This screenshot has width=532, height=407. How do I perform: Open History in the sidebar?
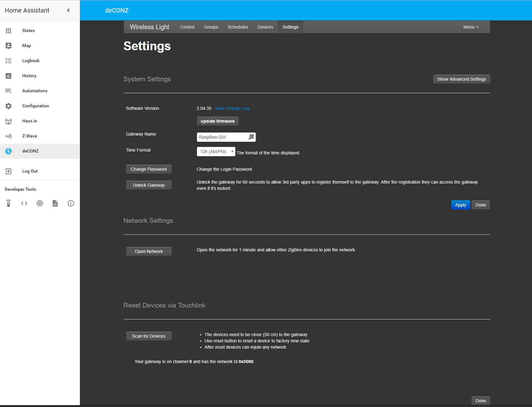40,76
